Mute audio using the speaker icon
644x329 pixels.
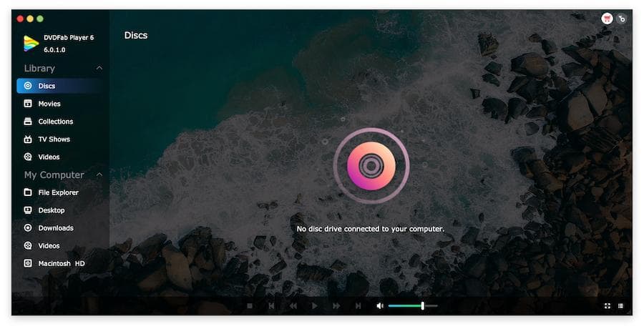pos(380,305)
